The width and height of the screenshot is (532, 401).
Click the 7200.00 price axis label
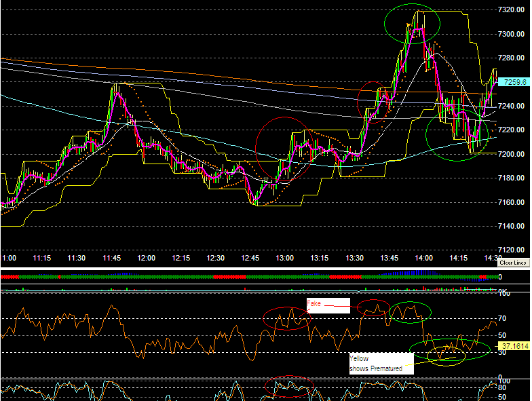point(511,154)
